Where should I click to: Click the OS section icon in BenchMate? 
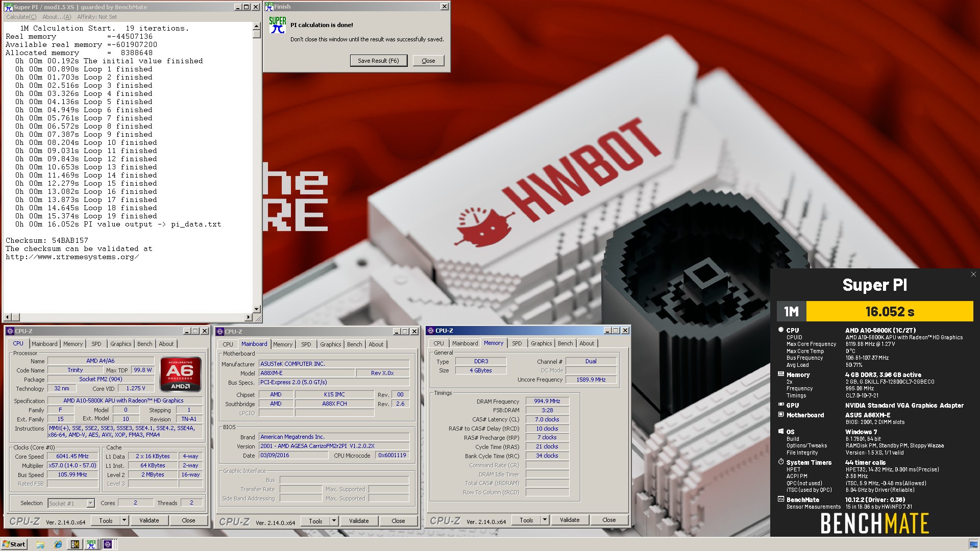(780, 432)
